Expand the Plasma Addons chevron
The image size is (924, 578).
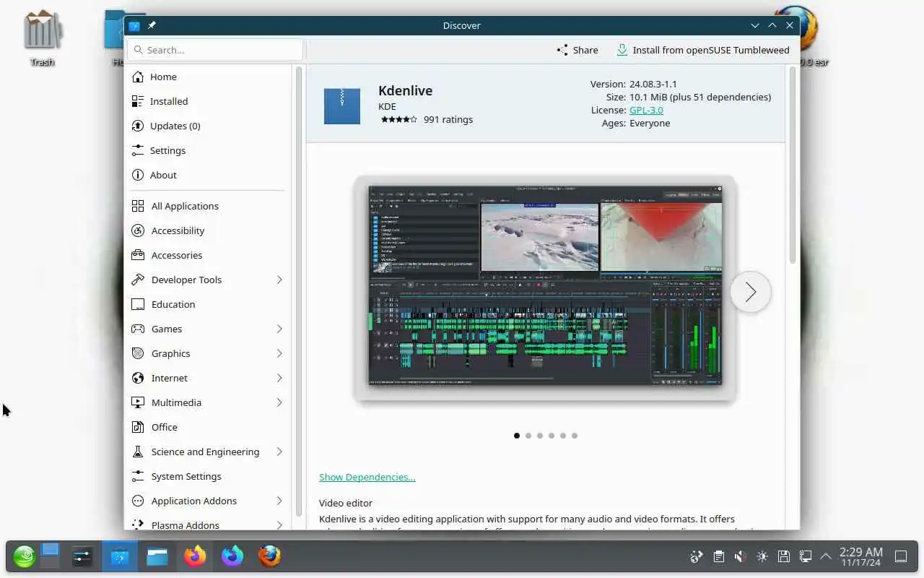(279, 525)
